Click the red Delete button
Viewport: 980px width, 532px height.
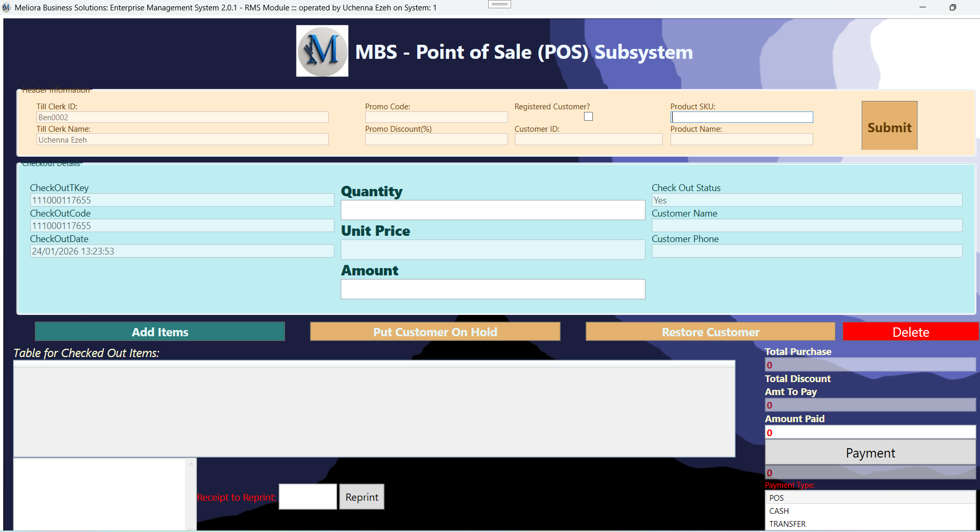[911, 332]
